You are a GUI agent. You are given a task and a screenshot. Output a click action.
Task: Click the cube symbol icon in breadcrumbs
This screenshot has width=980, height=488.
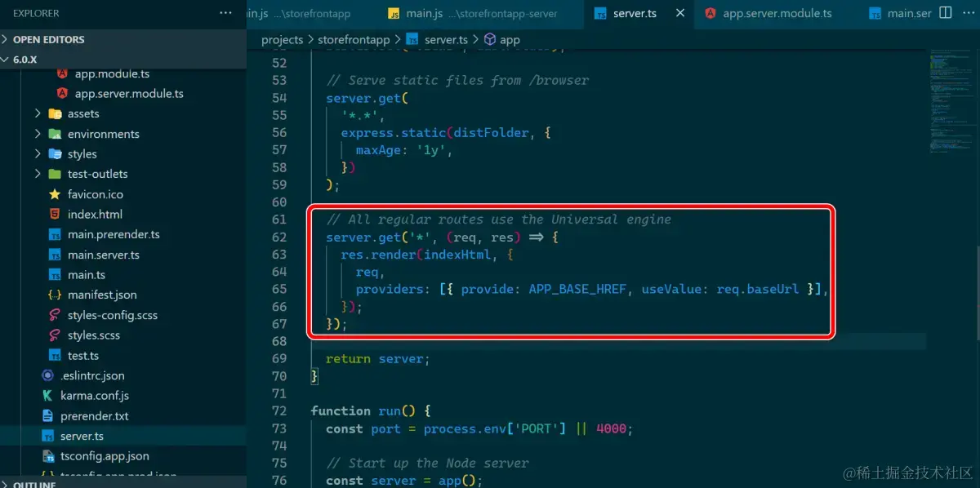pos(490,39)
